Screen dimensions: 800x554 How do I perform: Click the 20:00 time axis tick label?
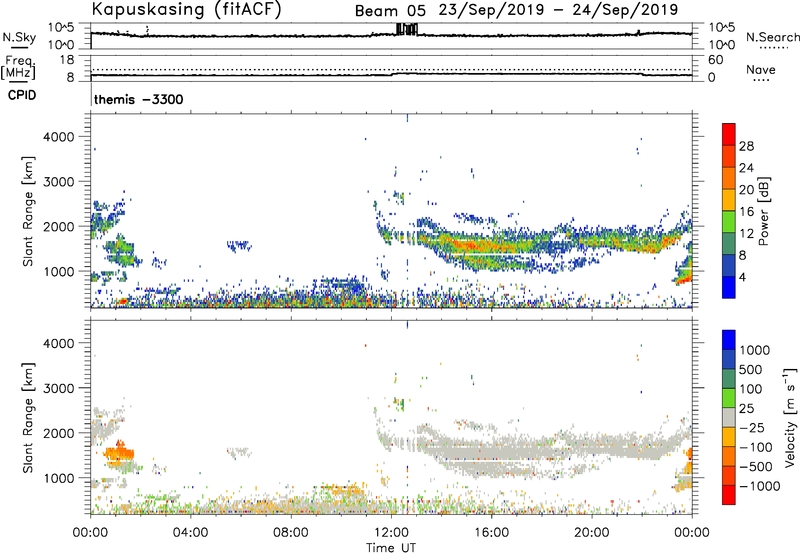(591, 533)
